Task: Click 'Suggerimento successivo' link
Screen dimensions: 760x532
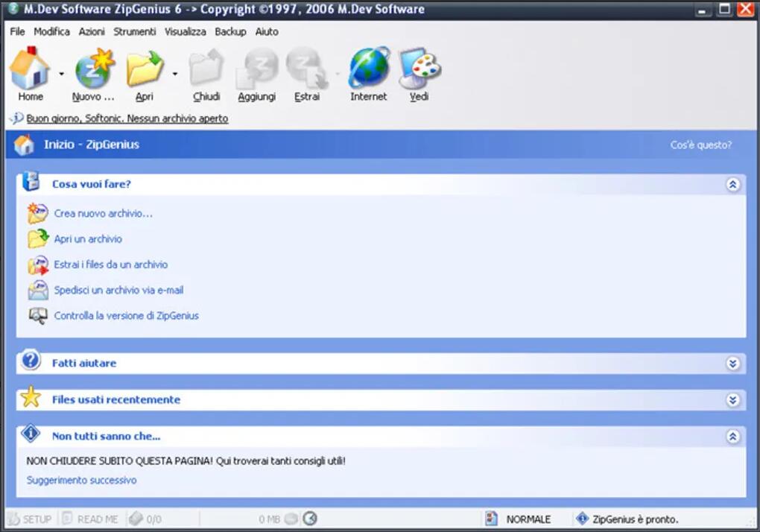Action: tap(81, 481)
